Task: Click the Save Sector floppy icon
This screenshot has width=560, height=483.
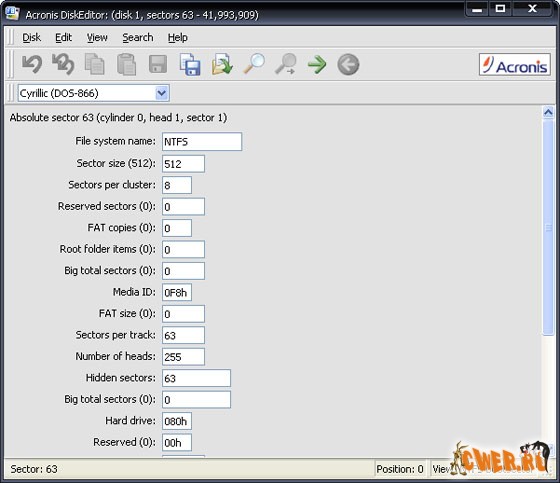Action: pos(158,64)
